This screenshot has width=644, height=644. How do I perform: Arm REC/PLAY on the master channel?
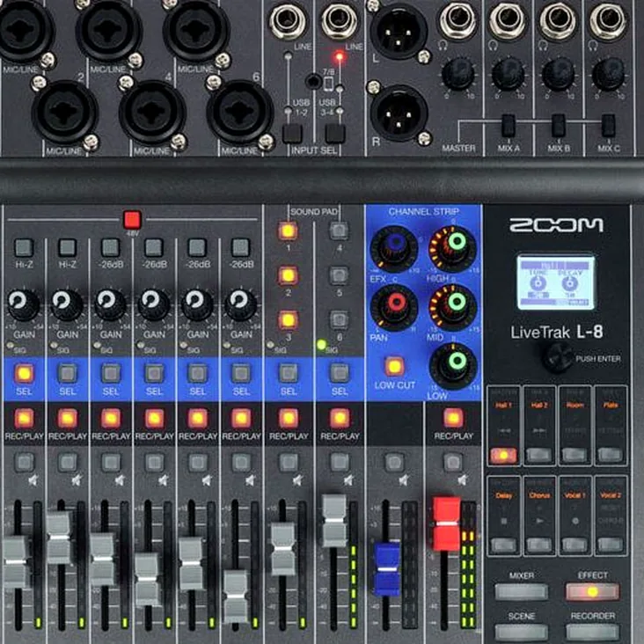pos(453,418)
